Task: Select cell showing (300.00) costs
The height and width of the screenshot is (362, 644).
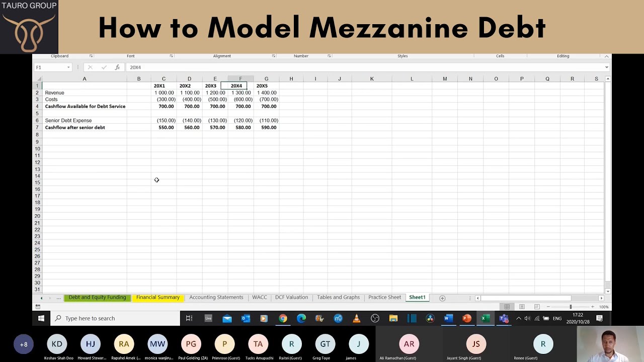Action: (164, 100)
